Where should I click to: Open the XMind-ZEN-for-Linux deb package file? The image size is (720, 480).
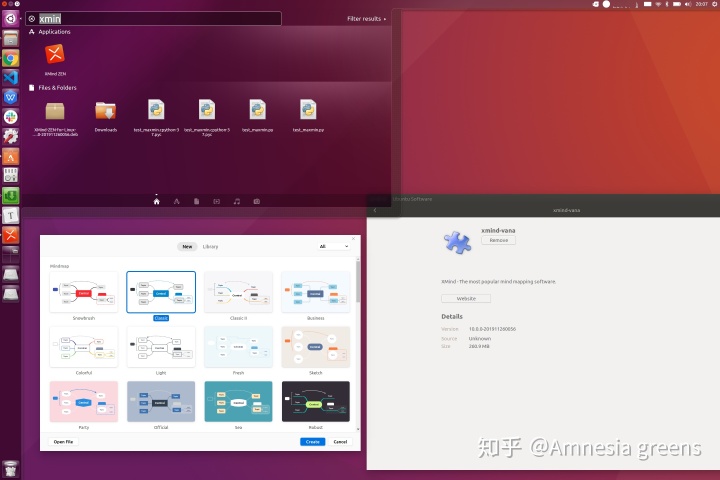tap(55, 118)
